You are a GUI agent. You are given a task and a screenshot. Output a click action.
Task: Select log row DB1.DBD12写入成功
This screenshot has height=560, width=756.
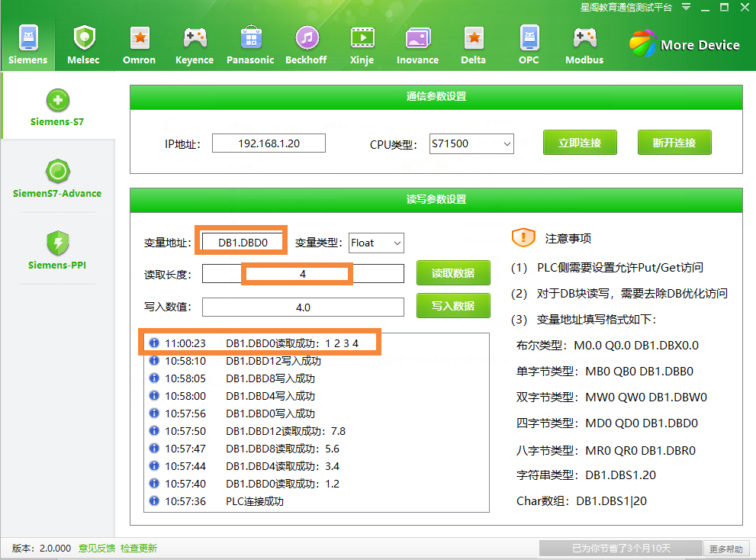(x=317, y=361)
